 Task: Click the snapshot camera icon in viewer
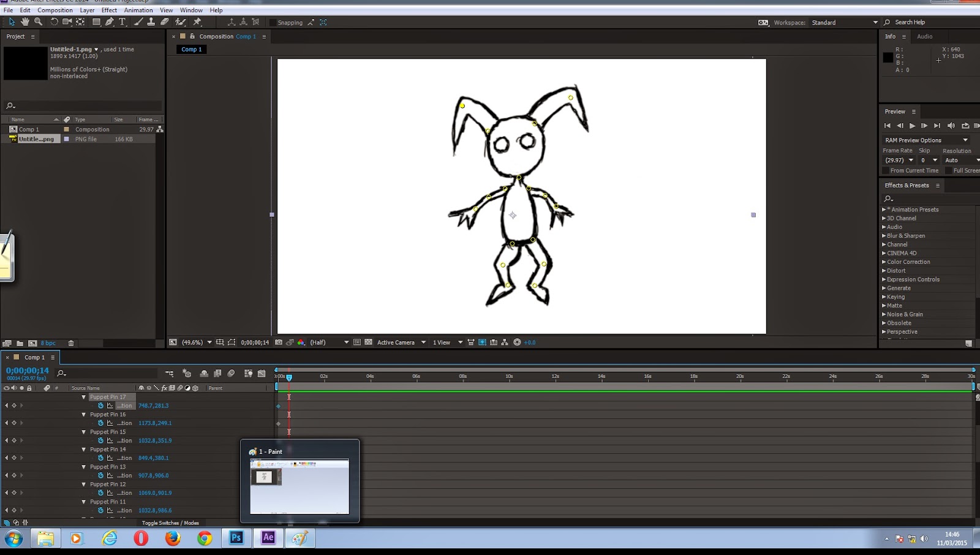coord(279,342)
